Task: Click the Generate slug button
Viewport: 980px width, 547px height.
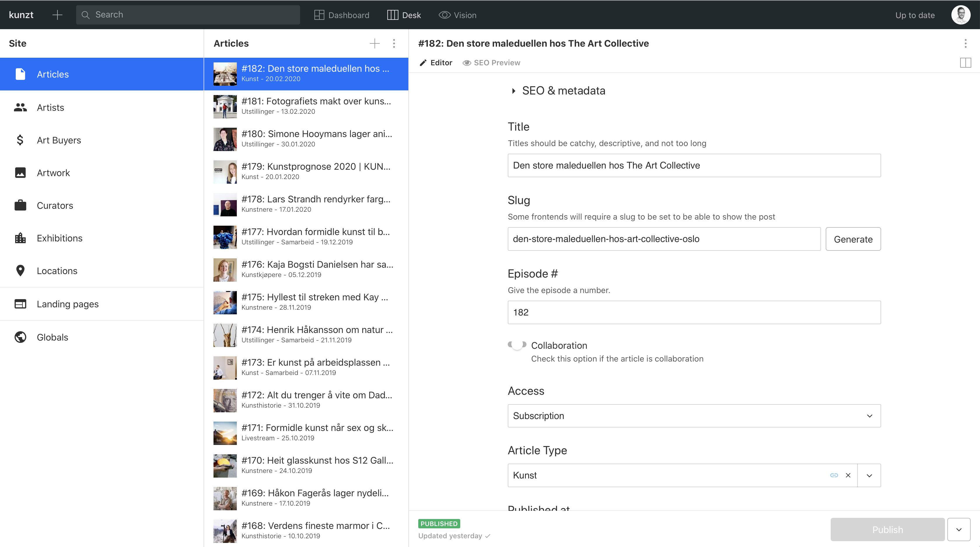Action: [x=853, y=239]
